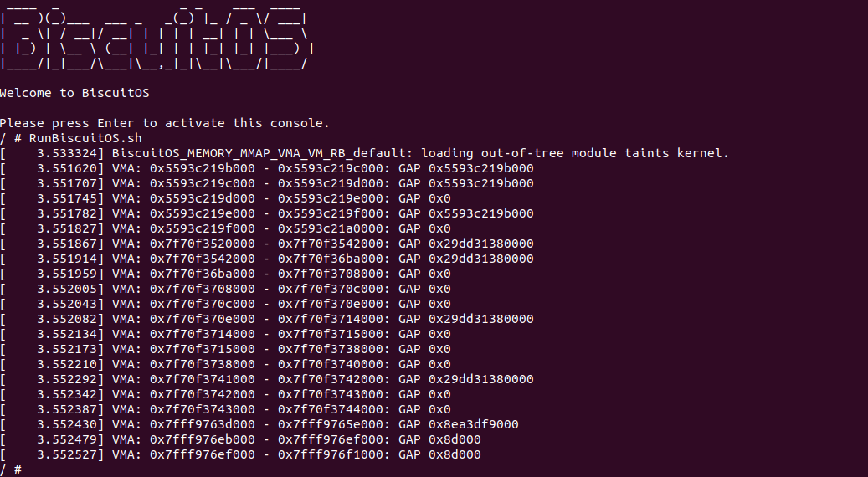Click the BiscuitOS_MEMORY_MMAP_VMA_VM_RB_default module name

(263, 153)
